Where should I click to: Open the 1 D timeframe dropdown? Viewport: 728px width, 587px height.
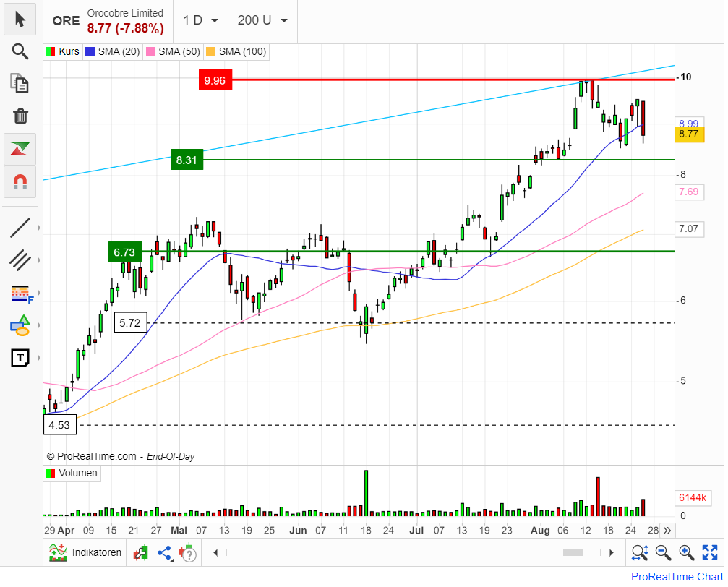point(200,20)
